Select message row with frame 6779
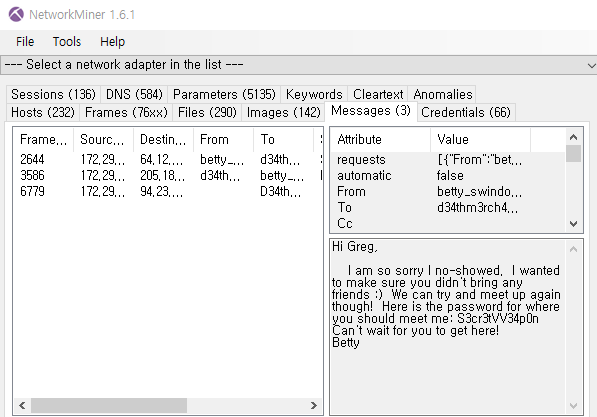The height and width of the screenshot is (417, 597). pyautogui.click(x=168, y=191)
